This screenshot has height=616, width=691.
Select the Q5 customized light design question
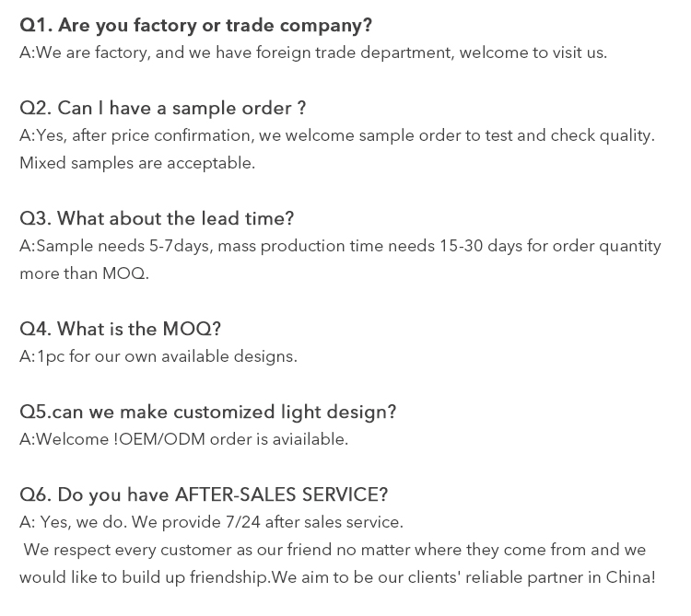pos(207,413)
